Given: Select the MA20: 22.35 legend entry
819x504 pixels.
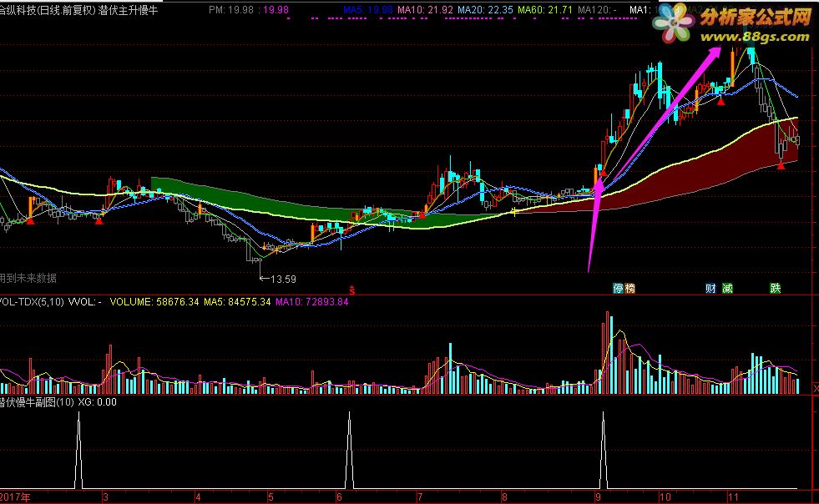Looking at the screenshot, I should [485, 10].
